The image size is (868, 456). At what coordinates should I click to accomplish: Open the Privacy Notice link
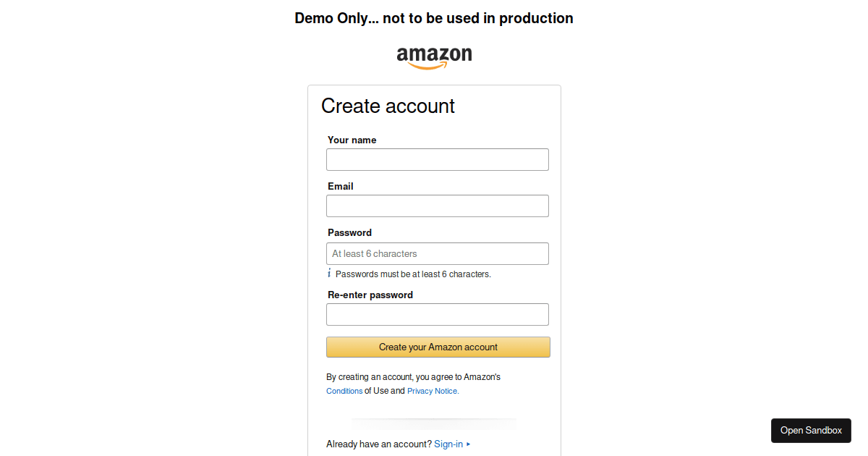(x=432, y=390)
